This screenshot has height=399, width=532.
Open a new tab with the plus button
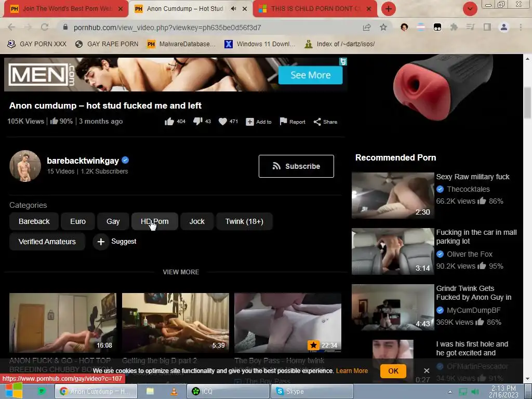click(x=389, y=9)
